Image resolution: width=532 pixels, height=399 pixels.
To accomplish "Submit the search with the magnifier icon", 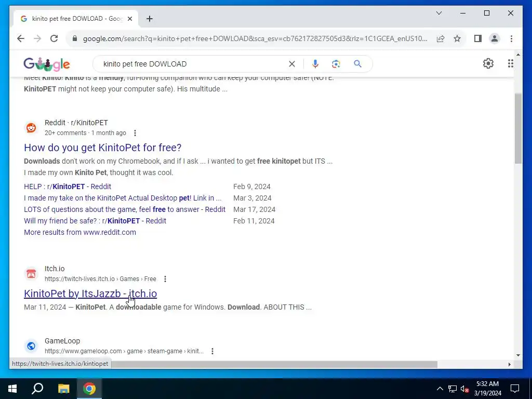I will pos(357,64).
